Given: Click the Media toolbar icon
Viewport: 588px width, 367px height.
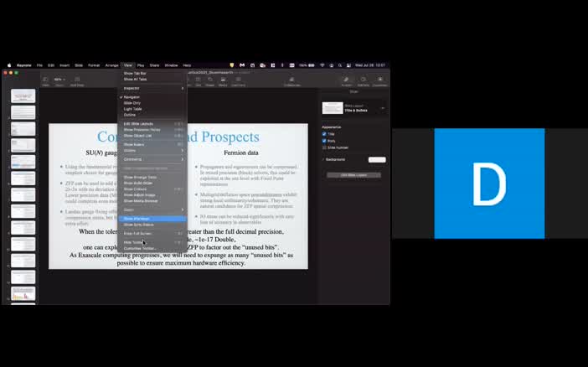Looking at the screenshot, I should 223,80.
